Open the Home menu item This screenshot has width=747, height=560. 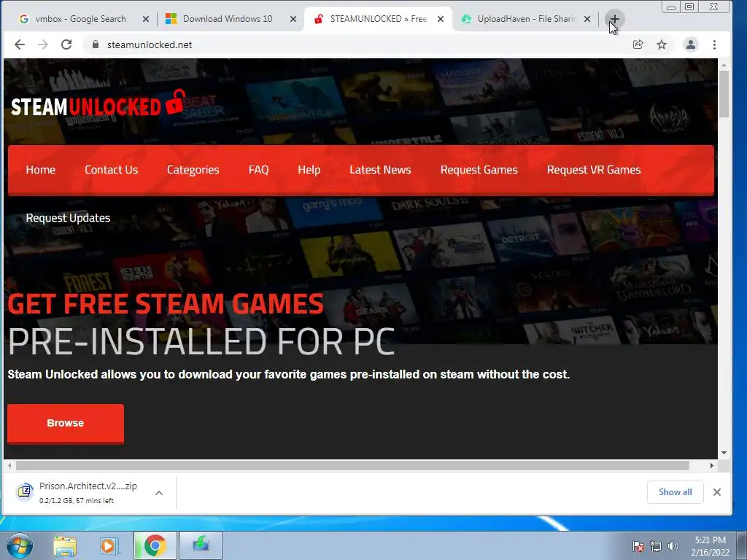pos(41,170)
